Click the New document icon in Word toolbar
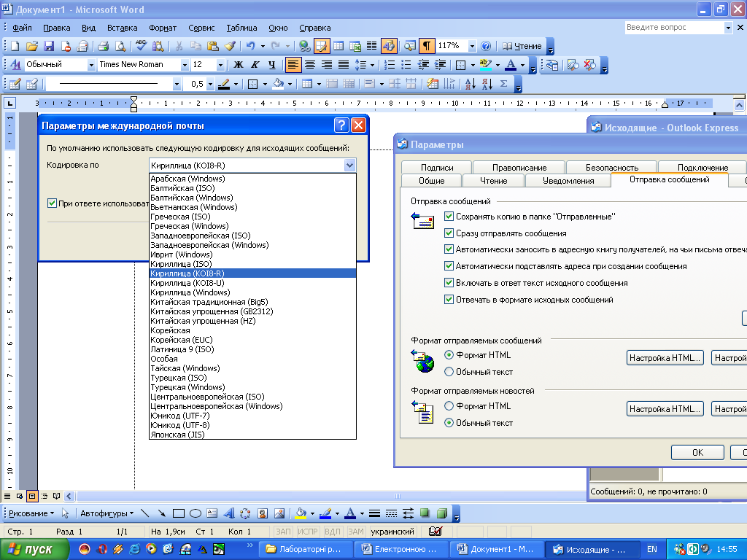 [15, 46]
